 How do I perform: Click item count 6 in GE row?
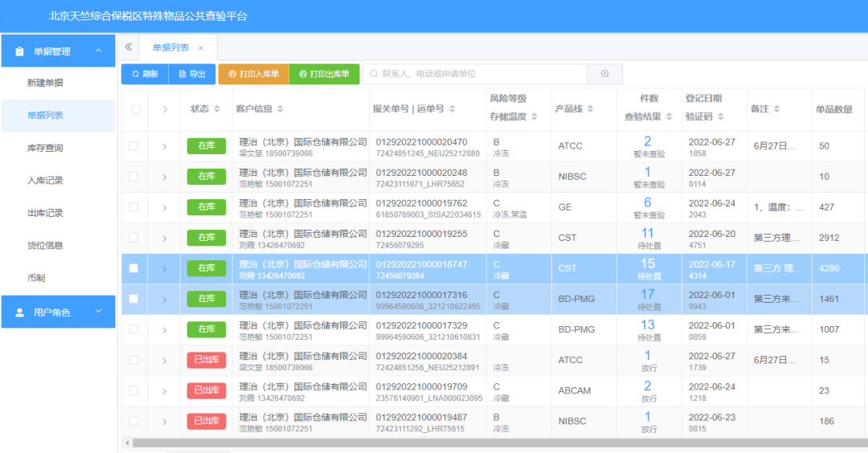coord(648,202)
